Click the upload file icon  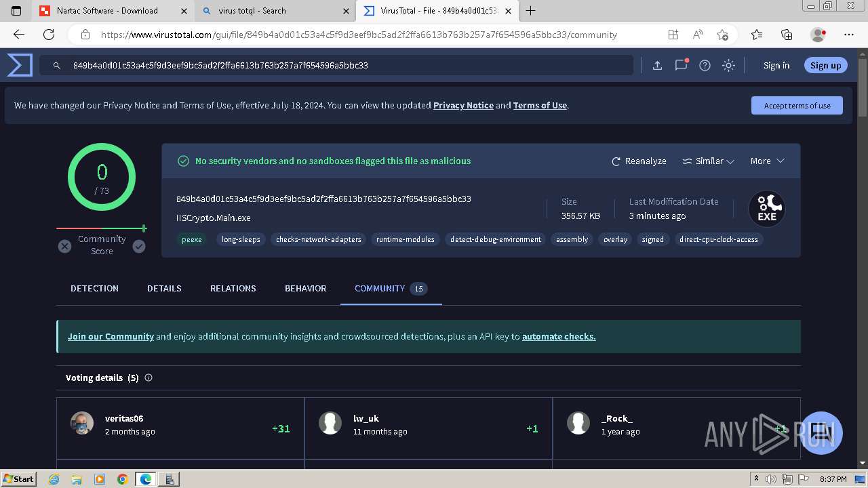[x=657, y=65]
